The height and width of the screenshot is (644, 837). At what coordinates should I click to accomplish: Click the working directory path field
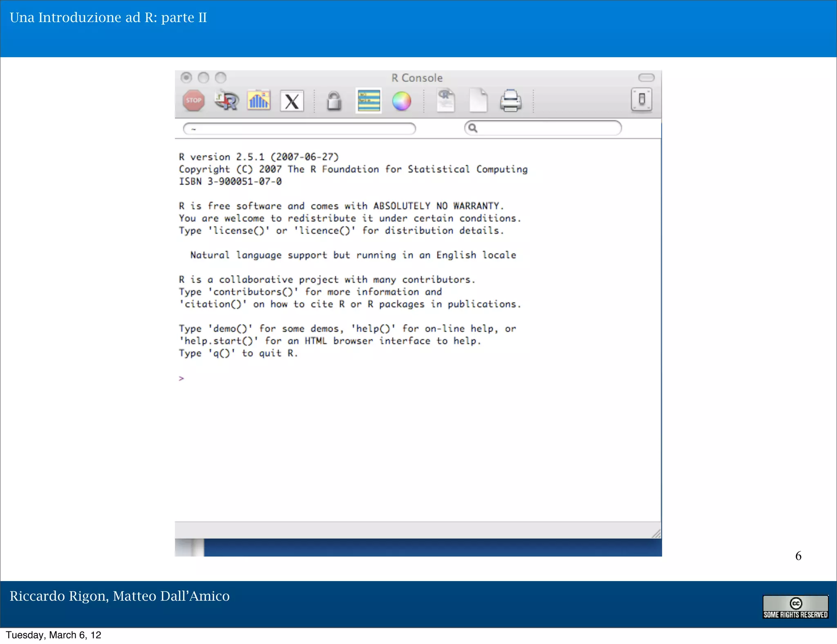(300, 129)
